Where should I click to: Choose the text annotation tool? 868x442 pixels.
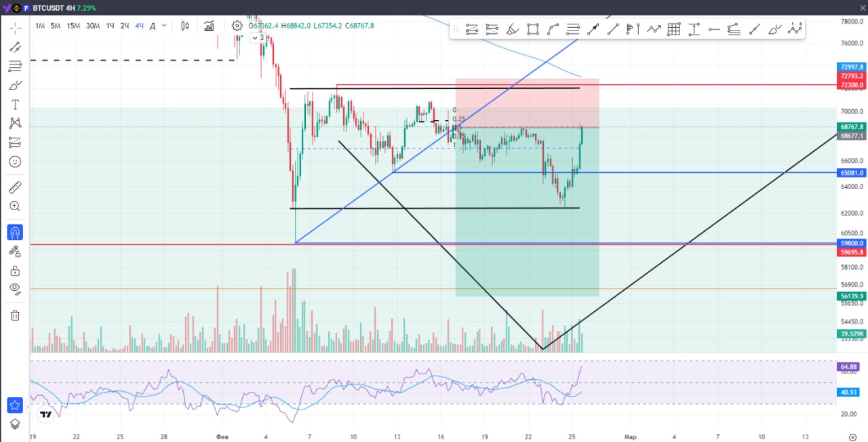(x=15, y=104)
